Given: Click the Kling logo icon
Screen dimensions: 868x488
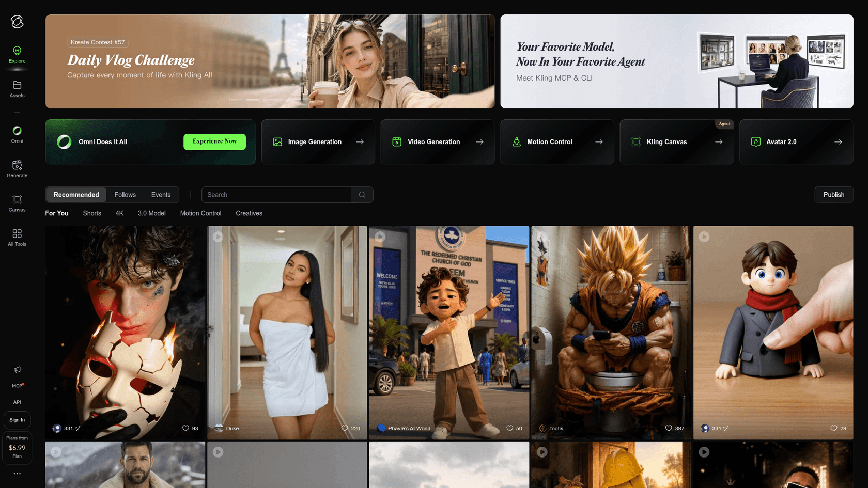Looking at the screenshot, I should point(17,22).
